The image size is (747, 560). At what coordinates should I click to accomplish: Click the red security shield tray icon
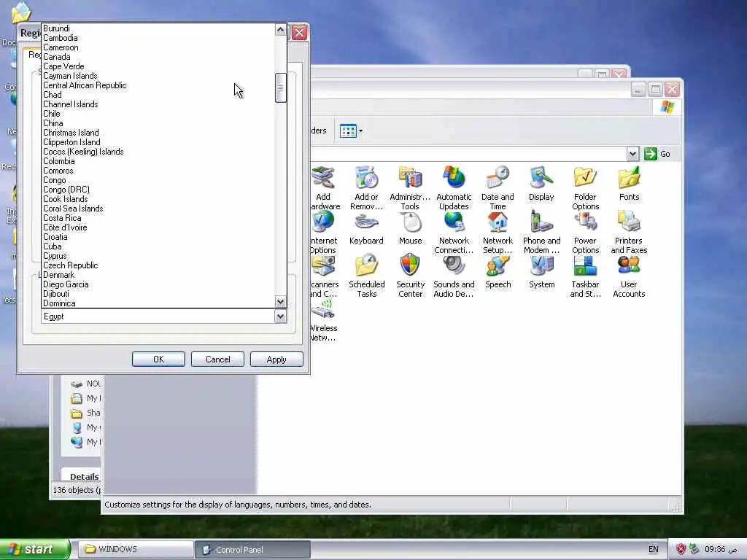[681, 550]
